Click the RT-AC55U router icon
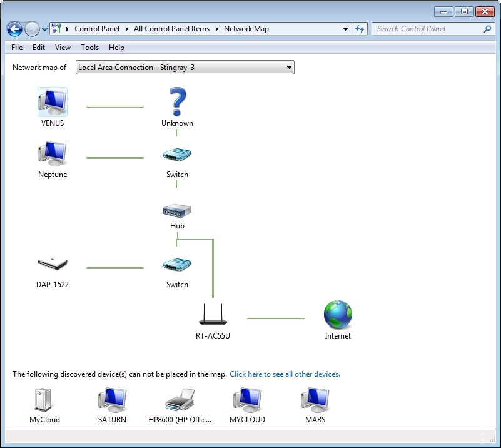 (213, 314)
